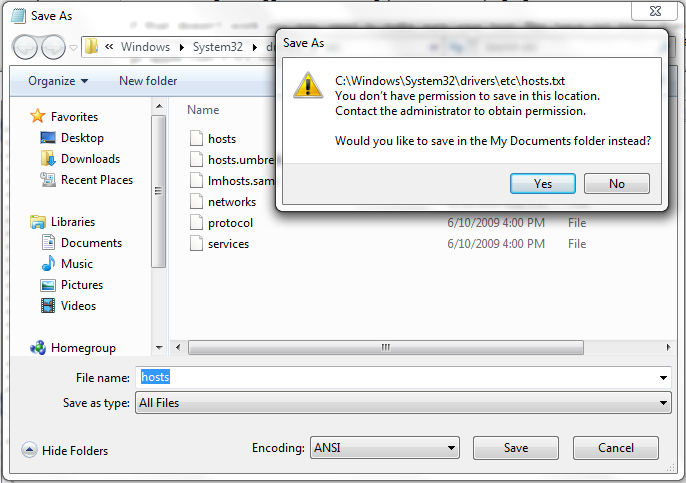Select the Homegroup icon
Image resolution: width=686 pixels, height=483 pixels.
(x=38, y=348)
